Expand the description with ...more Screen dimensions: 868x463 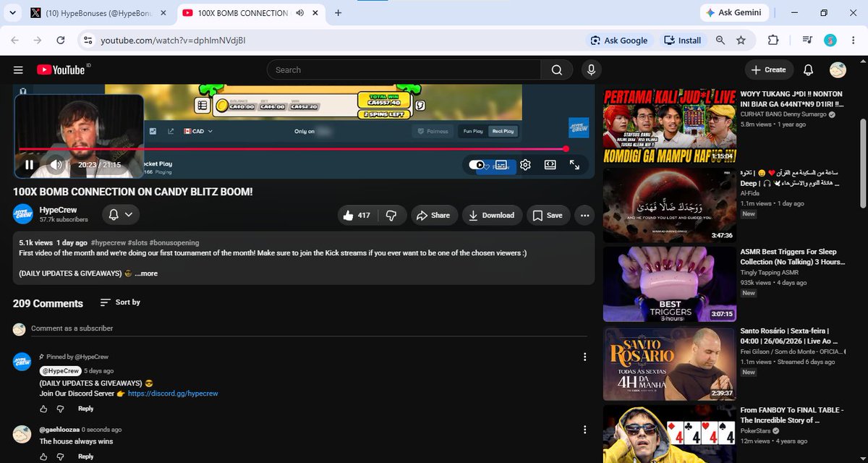(145, 273)
